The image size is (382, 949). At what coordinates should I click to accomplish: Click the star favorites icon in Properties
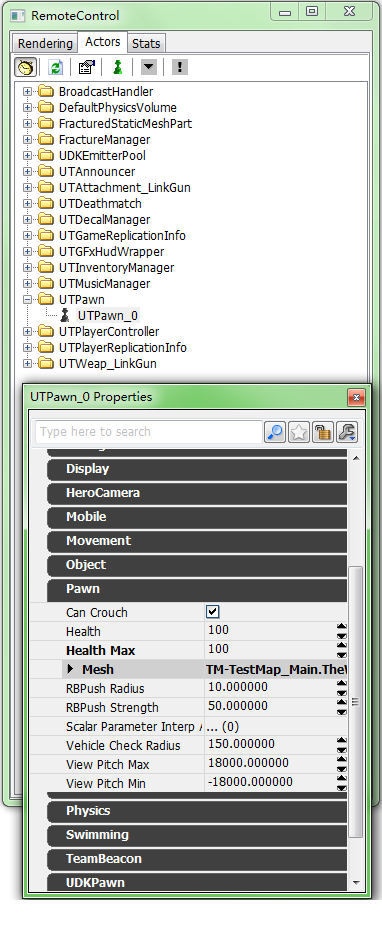(299, 432)
